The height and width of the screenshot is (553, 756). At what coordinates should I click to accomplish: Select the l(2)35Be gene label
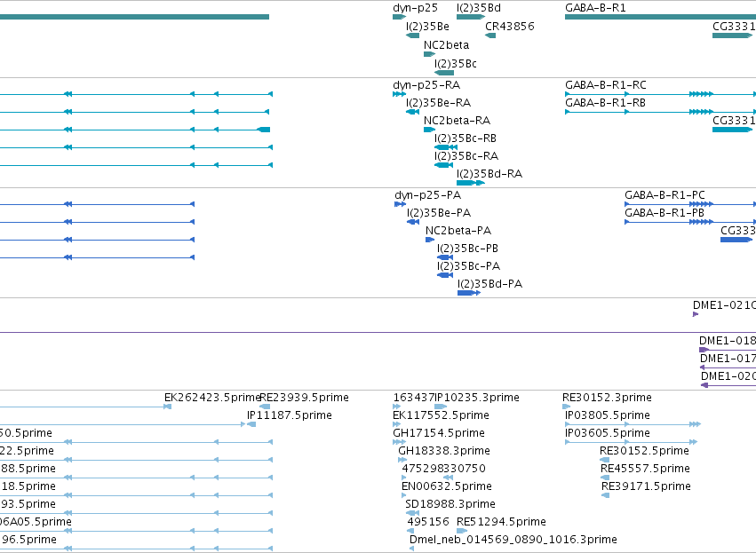click(x=427, y=27)
